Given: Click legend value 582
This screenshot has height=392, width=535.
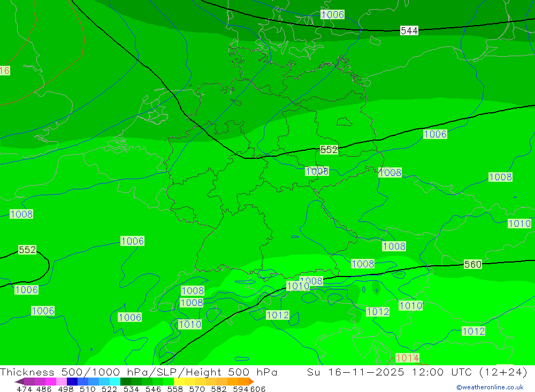Looking at the screenshot, I should point(219,389).
